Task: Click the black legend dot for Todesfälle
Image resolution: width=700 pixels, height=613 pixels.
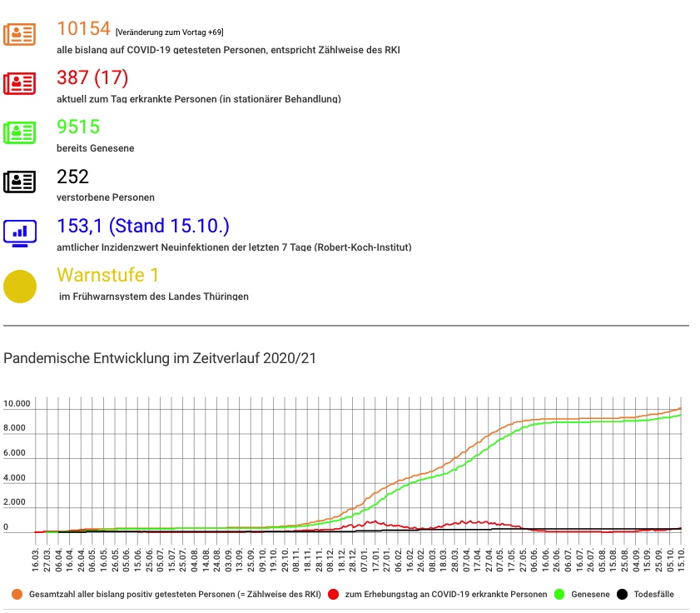Action: click(622, 594)
